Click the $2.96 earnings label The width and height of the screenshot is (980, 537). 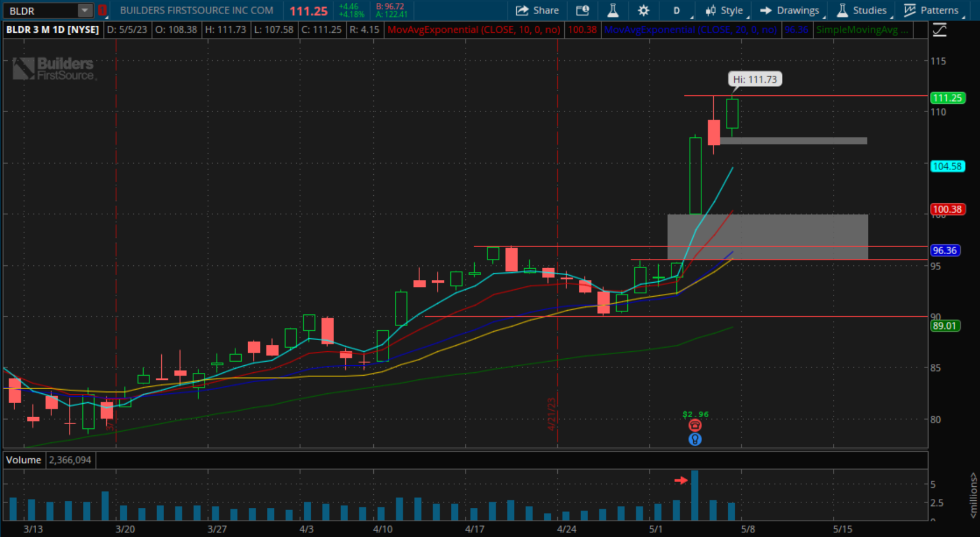[695, 414]
